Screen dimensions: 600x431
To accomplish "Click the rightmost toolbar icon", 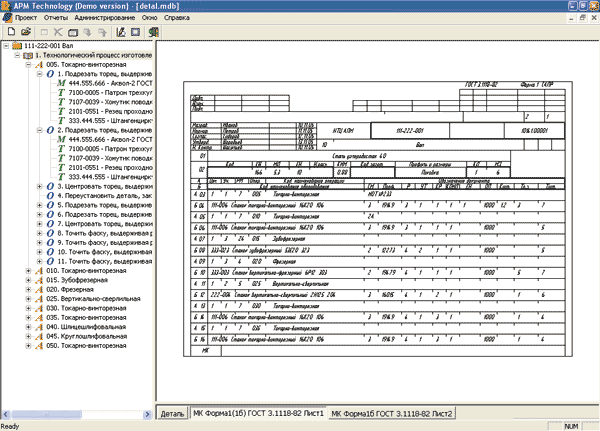I will pos(158,32).
